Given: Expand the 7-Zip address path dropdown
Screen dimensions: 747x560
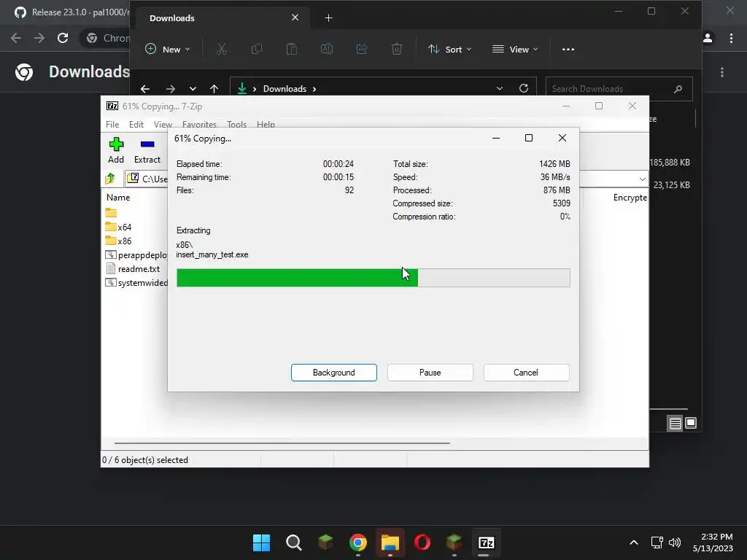Looking at the screenshot, I should tap(642, 179).
